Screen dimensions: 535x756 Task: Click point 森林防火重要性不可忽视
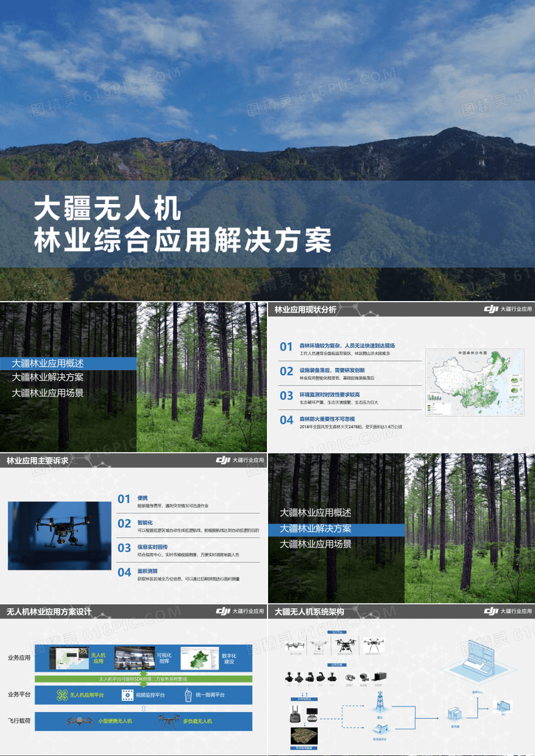click(327, 419)
